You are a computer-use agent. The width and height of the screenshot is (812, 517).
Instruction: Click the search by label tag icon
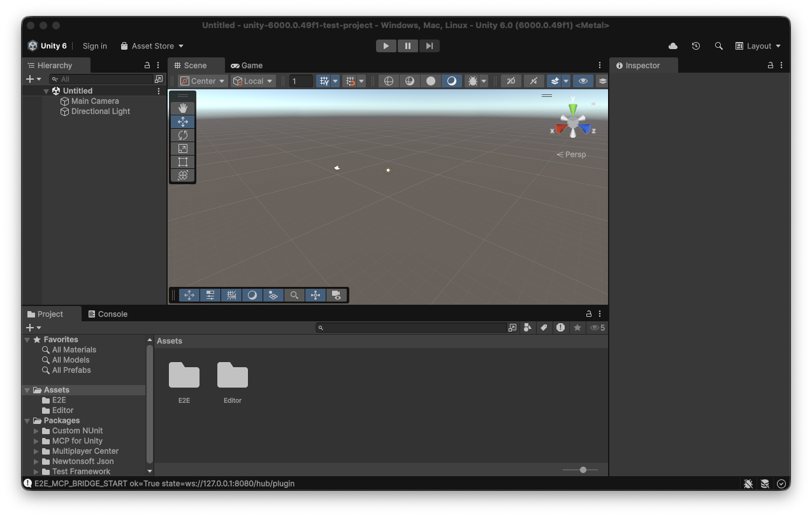click(x=544, y=328)
